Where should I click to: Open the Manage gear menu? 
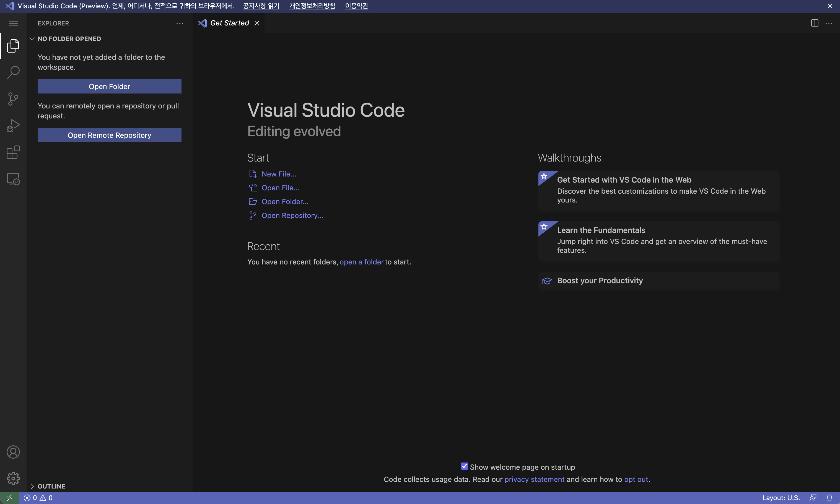13,479
